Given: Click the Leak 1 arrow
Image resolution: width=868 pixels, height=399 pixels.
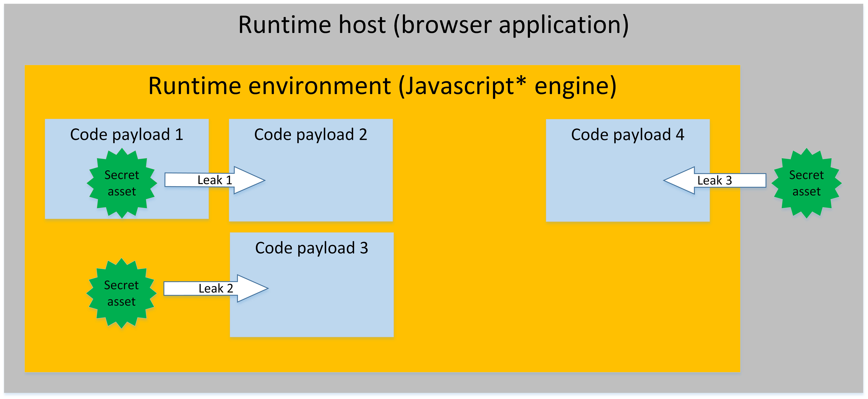Looking at the screenshot, I should coord(248,180).
